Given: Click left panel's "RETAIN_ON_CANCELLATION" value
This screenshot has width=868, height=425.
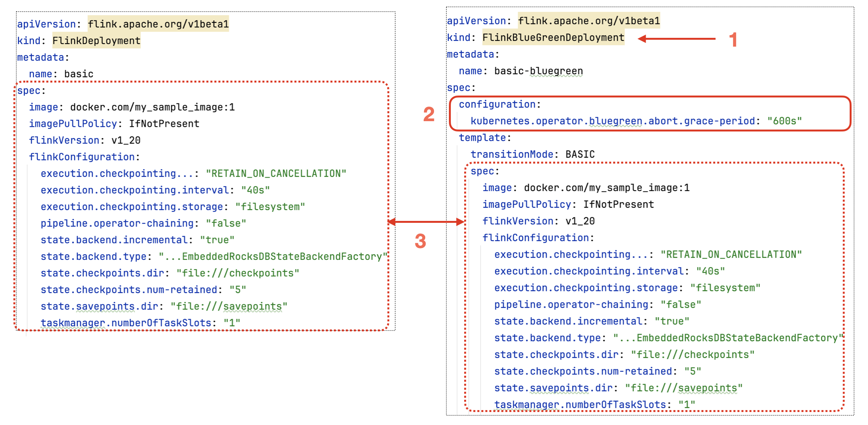Looking at the screenshot, I should (276, 174).
